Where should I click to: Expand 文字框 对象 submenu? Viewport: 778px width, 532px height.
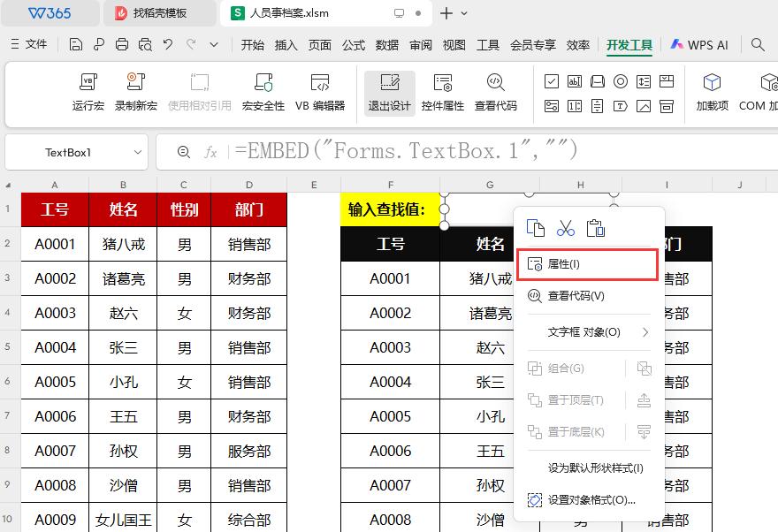coord(590,332)
